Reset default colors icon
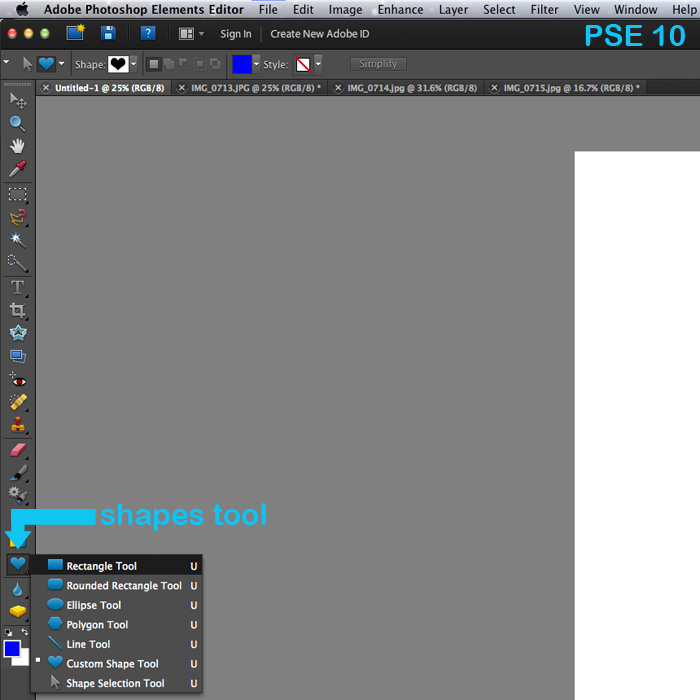 (8, 633)
